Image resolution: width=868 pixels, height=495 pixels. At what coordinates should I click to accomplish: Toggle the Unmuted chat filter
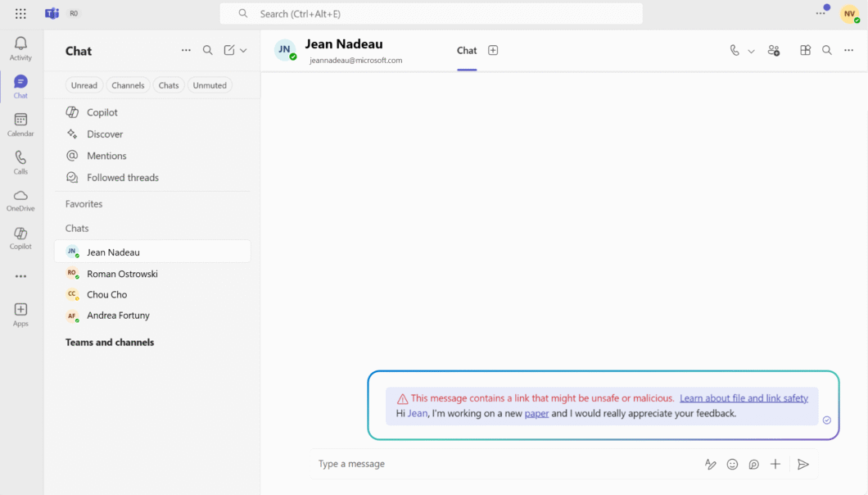point(210,84)
